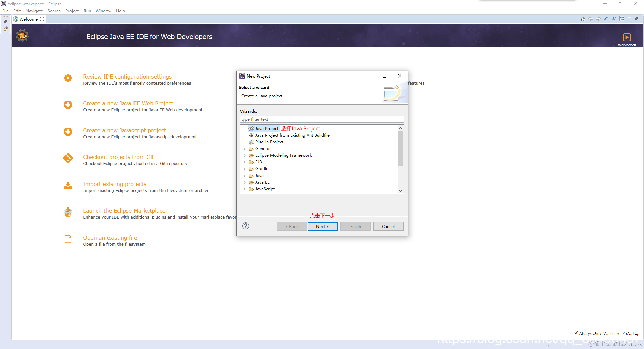This screenshot has height=349, width=644.
Task: Expand the General folder
Action: (x=244, y=149)
